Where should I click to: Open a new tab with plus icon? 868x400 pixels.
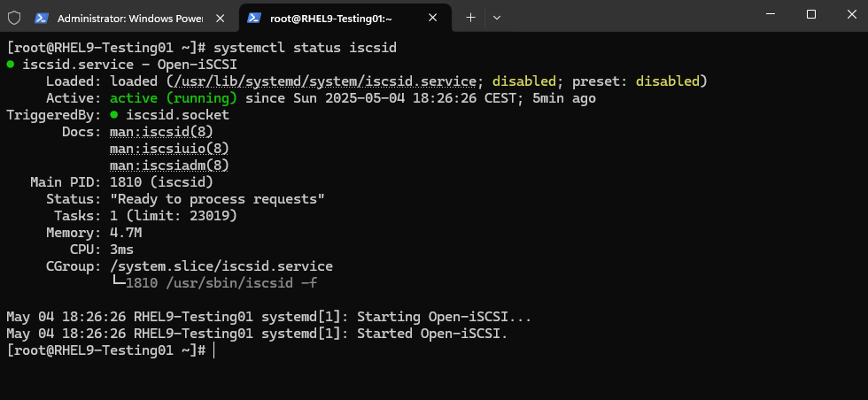470,18
